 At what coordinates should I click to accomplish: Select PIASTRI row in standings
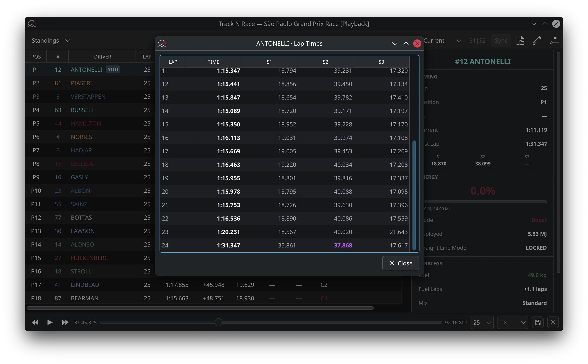click(90, 83)
